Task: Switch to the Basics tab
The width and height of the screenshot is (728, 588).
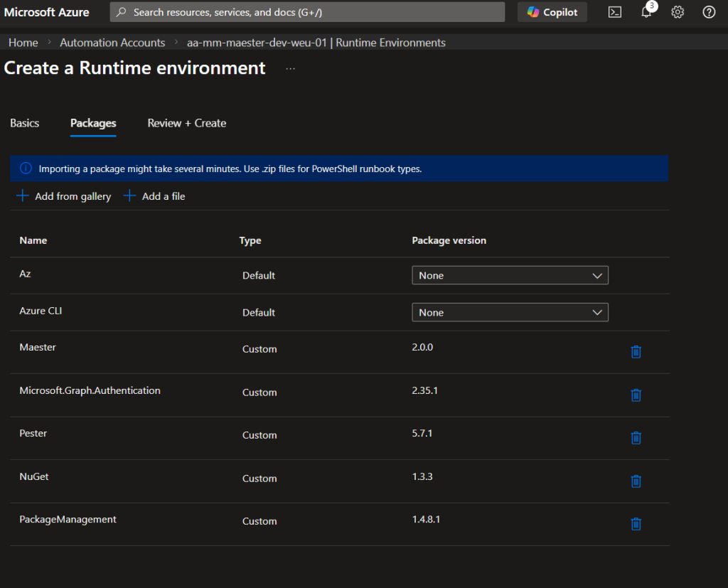Action: [25, 123]
